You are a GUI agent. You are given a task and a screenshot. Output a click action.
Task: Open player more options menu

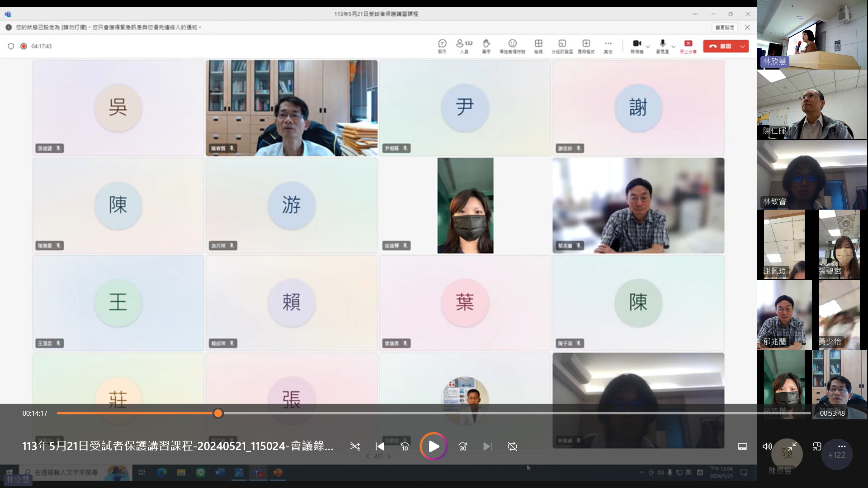(x=842, y=446)
